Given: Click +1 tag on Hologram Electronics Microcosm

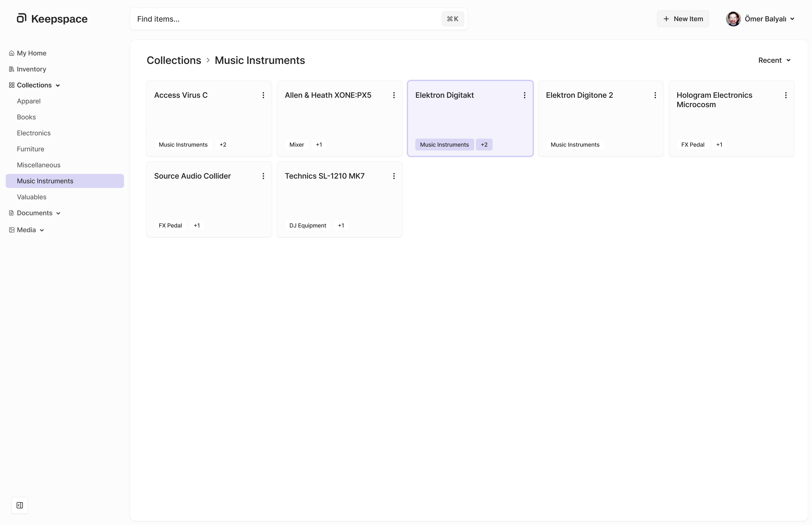Looking at the screenshot, I should coord(719,145).
